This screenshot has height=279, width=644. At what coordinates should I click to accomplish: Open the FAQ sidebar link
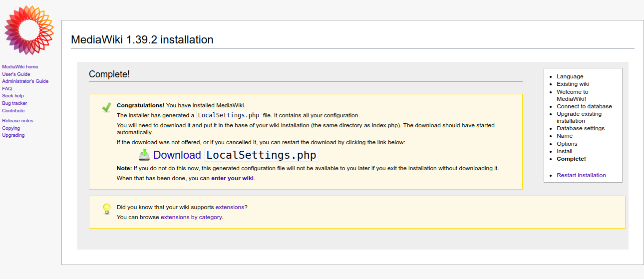pyautogui.click(x=7, y=89)
